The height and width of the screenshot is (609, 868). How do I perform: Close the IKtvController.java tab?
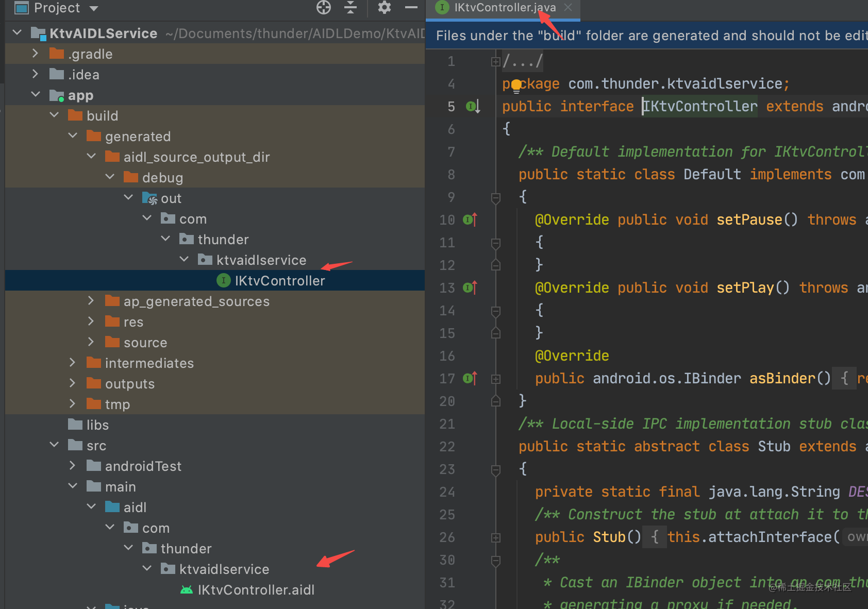tap(568, 7)
